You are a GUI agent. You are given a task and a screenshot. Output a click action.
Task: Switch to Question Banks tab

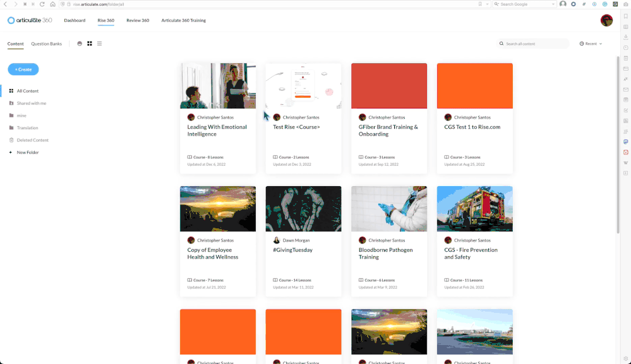(x=47, y=44)
